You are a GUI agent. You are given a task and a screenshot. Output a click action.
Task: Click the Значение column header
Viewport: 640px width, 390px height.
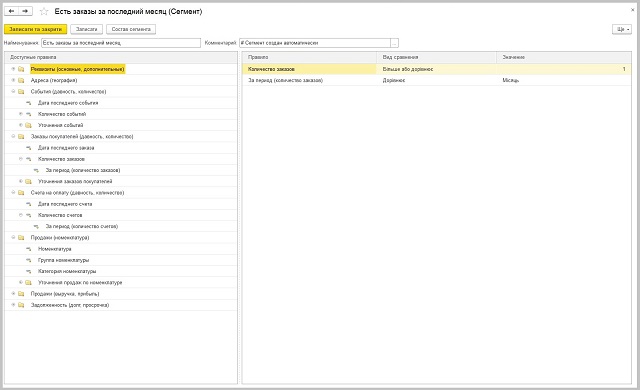(x=564, y=58)
